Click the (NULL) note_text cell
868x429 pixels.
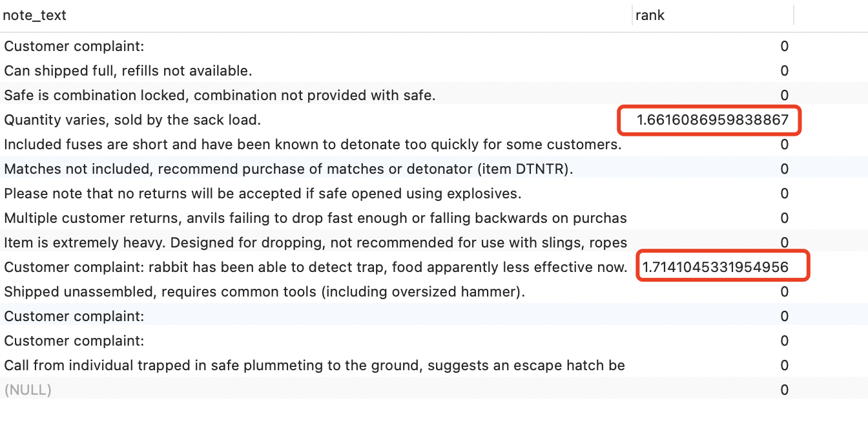[28, 390]
